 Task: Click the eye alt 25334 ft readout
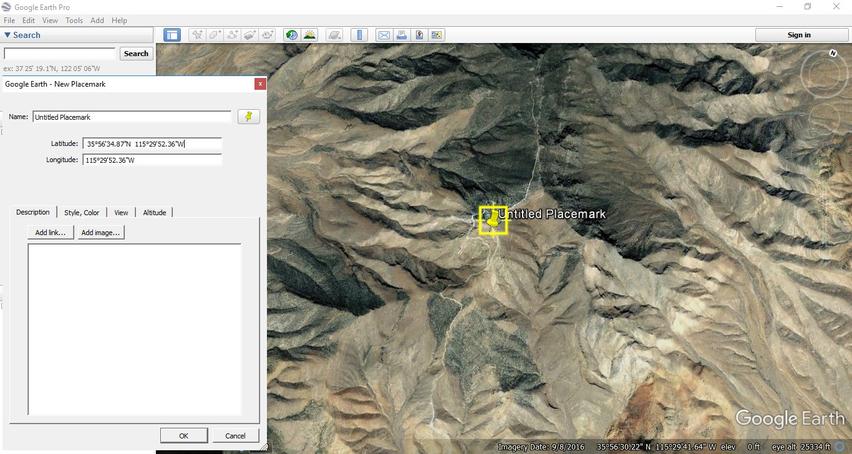click(x=801, y=447)
